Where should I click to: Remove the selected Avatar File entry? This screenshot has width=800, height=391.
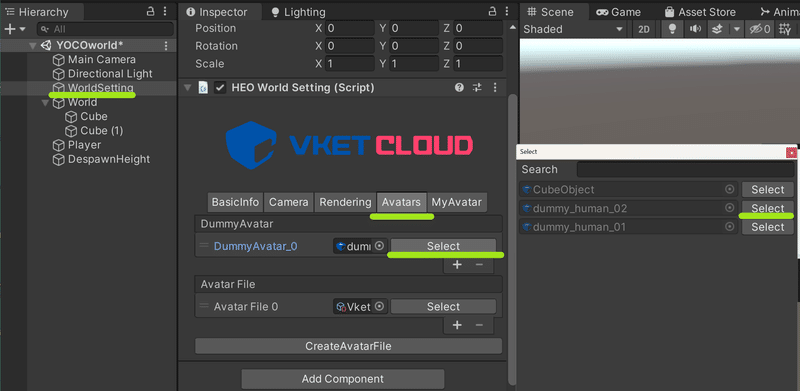pyautogui.click(x=479, y=325)
